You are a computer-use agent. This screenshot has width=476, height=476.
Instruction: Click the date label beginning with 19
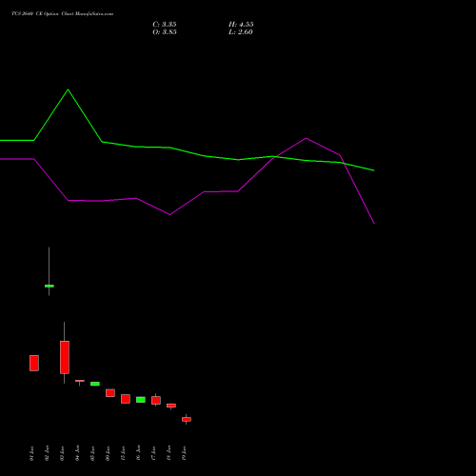184,453
